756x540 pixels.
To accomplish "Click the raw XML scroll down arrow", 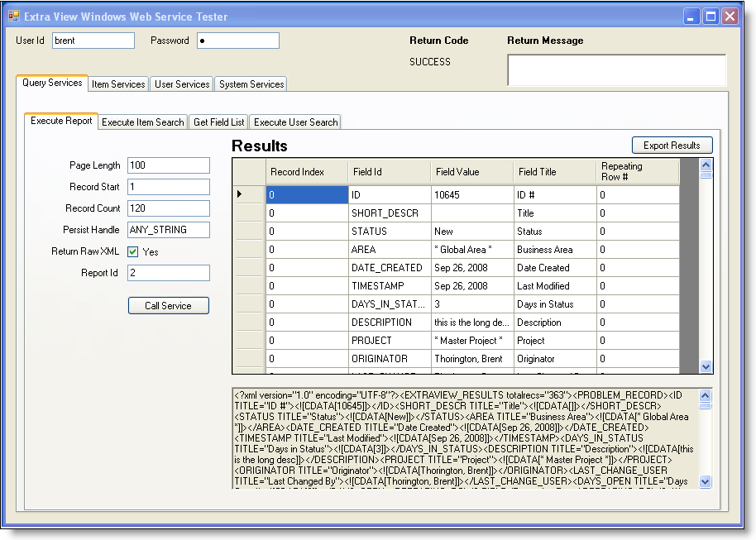I will coord(705,481).
